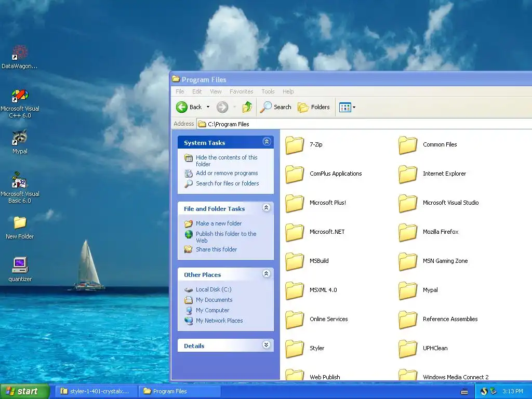Image resolution: width=532 pixels, height=399 pixels.
Task: Click the keyboard icon in taskbar
Action: [464, 392]
